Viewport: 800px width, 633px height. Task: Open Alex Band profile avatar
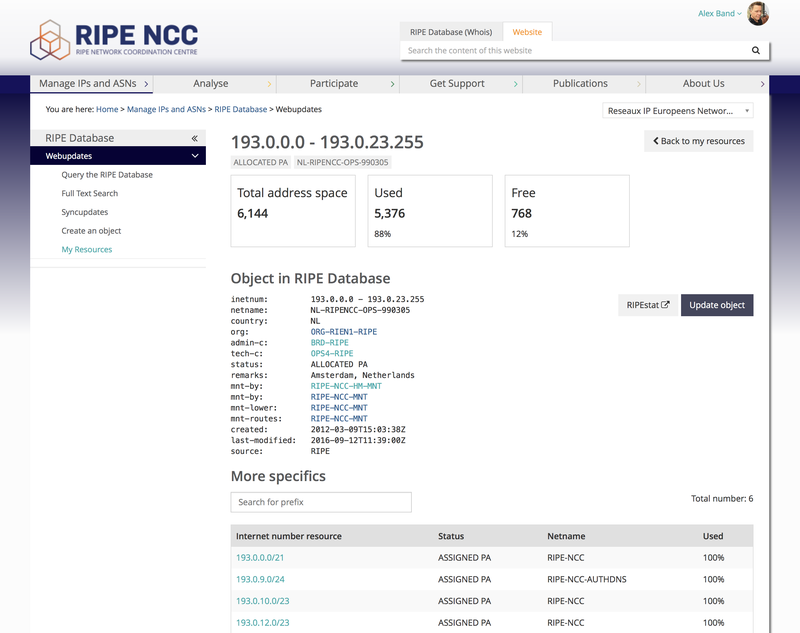[x=758, y=14]
